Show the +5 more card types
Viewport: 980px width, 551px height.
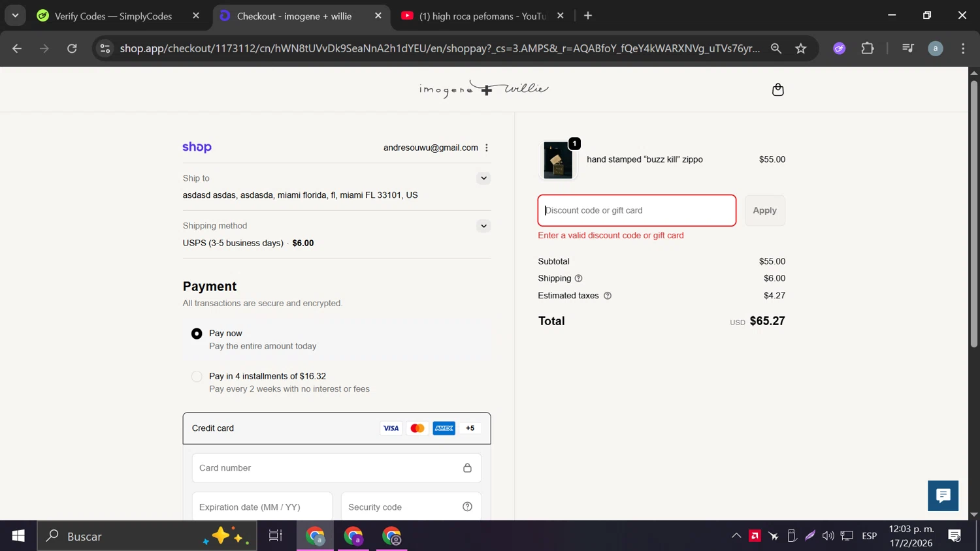pos(470,428)
